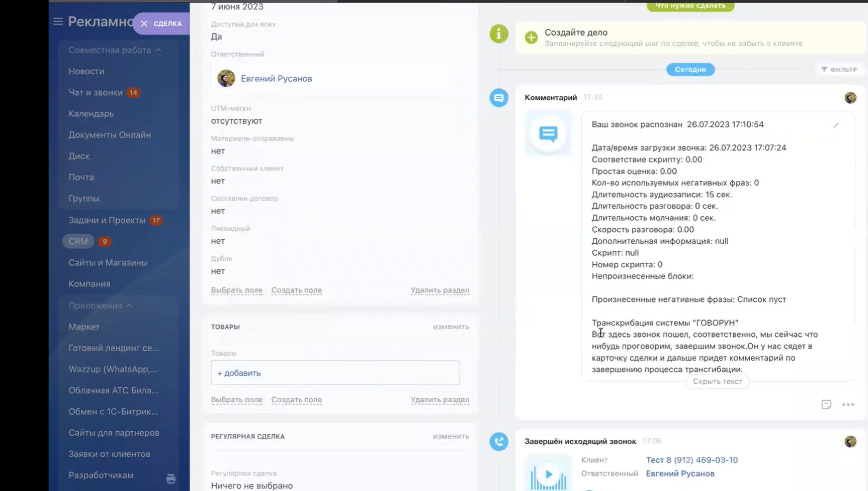This screenshot has width=868, height=491.
Task: Open Облачная АТС Билайн app
Action: (113, 390)
